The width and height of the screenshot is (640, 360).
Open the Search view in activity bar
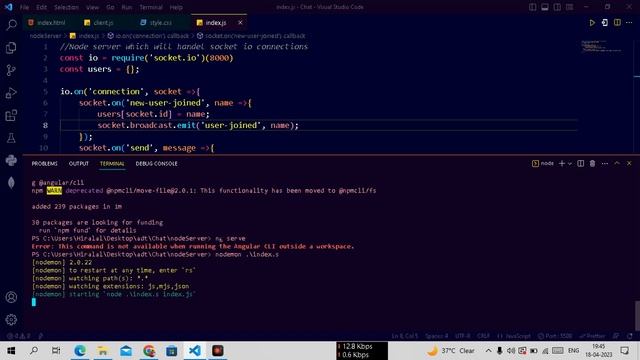click(11, 25)
